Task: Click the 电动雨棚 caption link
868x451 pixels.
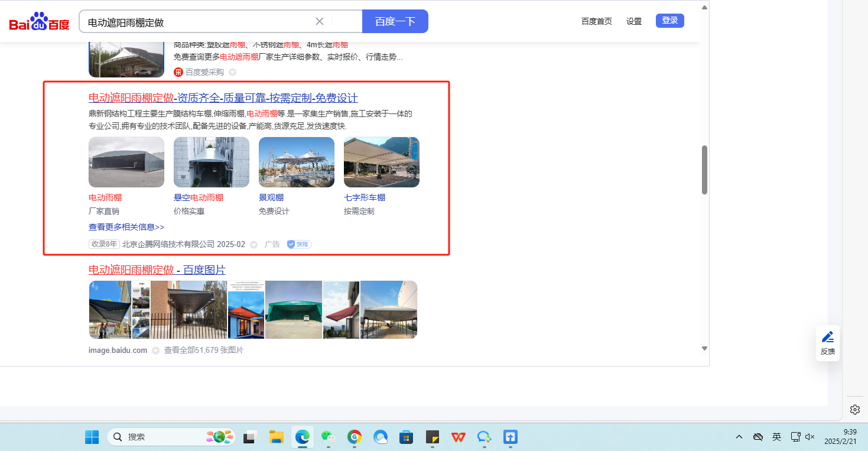Action: (105, 197)
